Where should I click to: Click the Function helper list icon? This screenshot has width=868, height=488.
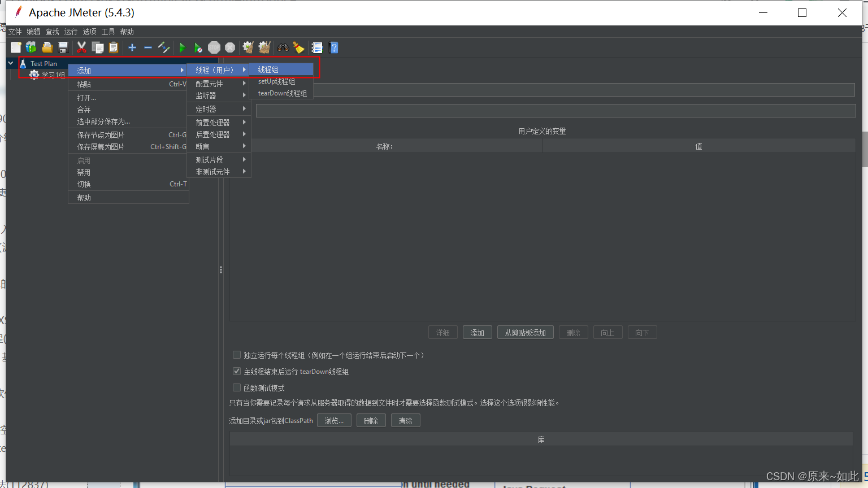317,47
